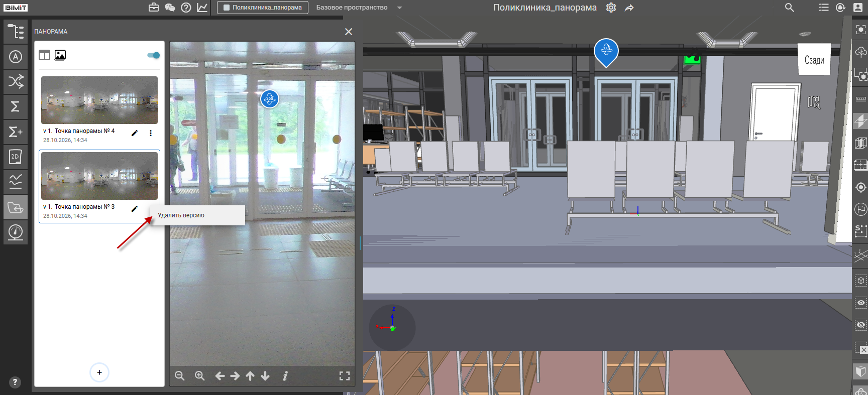Expand the Базовое пространство dropdown

pos(400,8)
